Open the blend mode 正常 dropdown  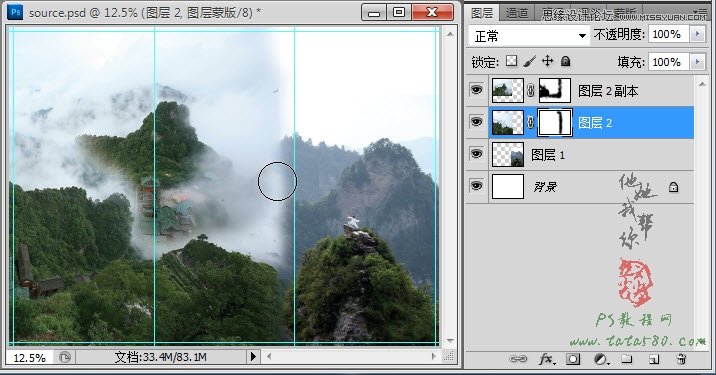pos(529,36)
